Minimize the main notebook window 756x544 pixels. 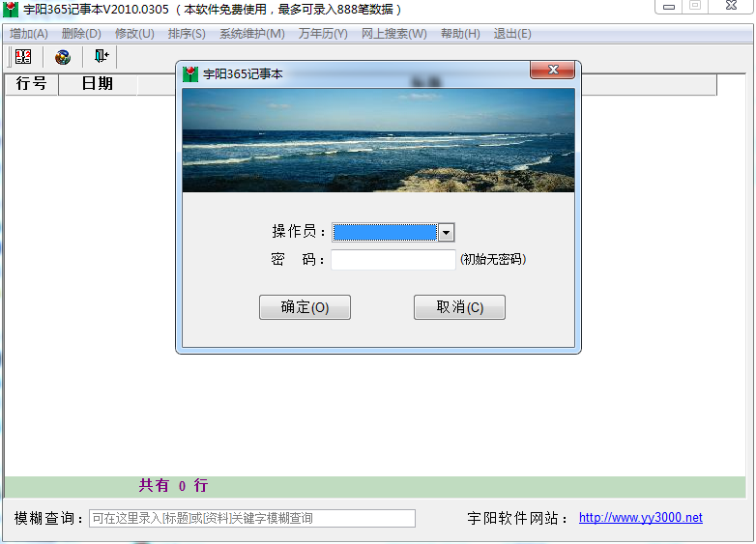pos(669,6)
